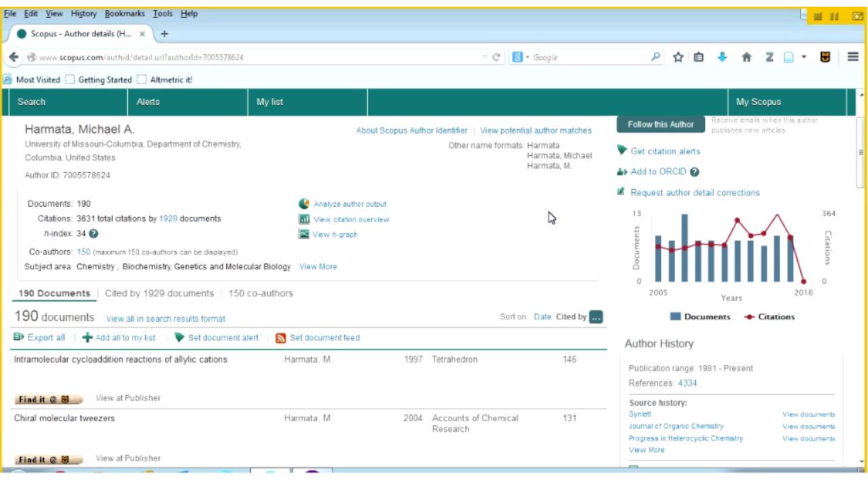Image resolution: width=868 pixels, height=488 pixels.
Task: Expand View More subject areas
Action: pyautogui.click(x=318, y=266)
